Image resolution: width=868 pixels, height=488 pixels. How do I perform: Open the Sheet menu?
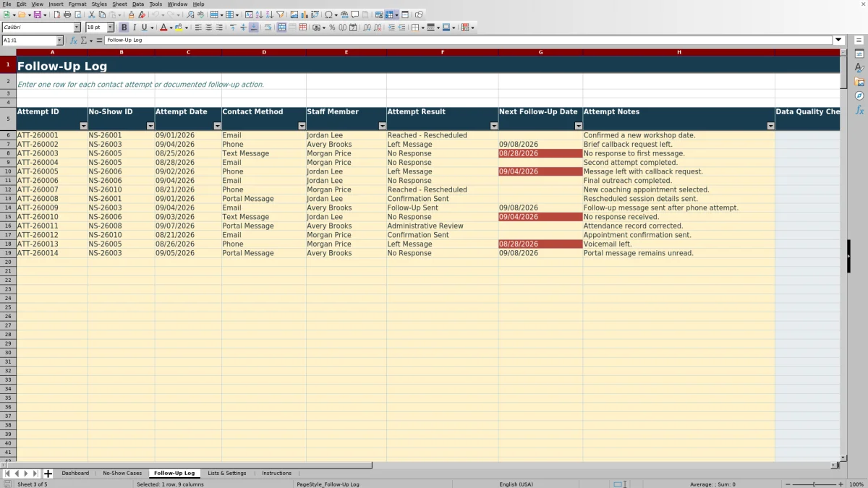coord(119,4)
